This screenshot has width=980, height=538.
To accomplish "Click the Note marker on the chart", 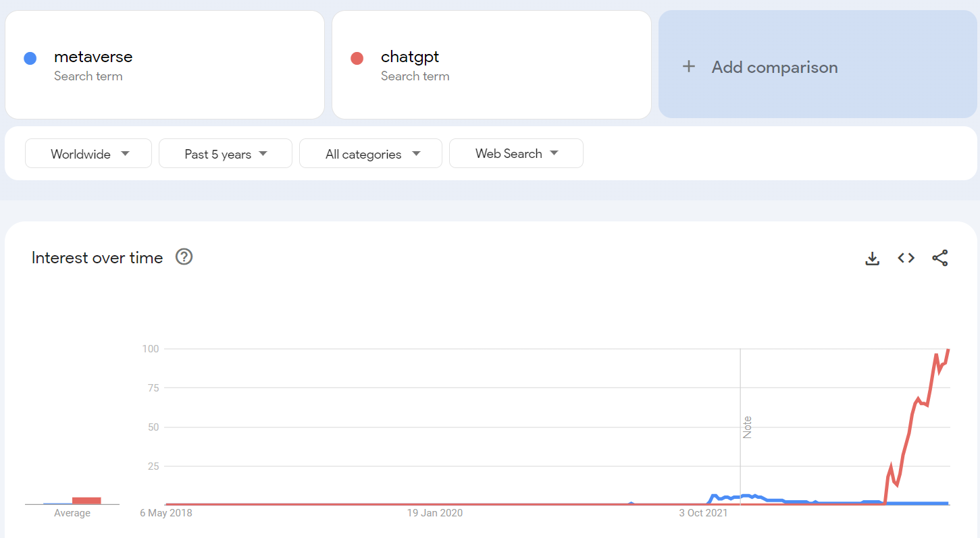I will (x=747, y=427).
